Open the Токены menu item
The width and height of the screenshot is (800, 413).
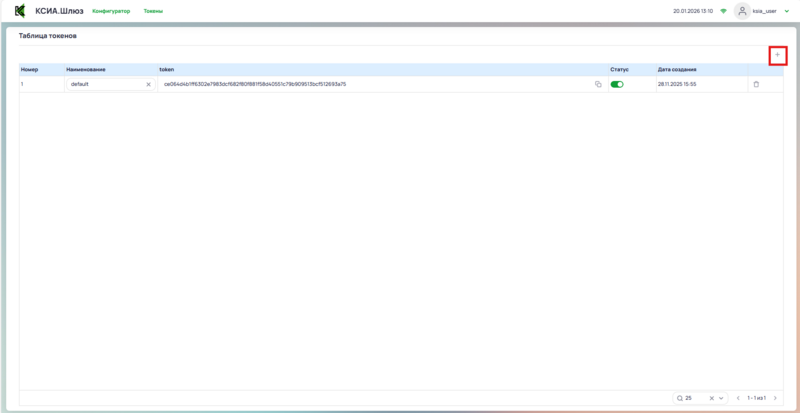153,11
